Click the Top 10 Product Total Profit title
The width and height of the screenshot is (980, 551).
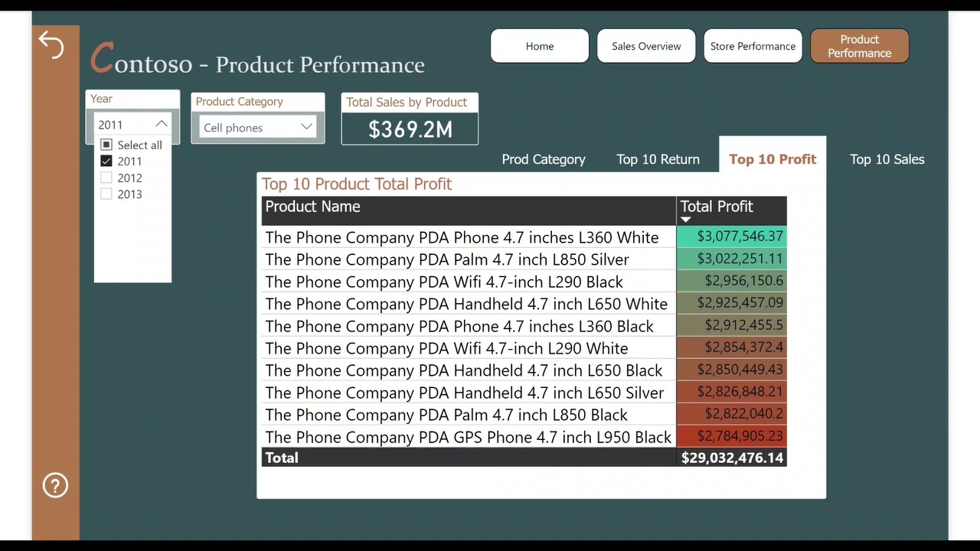point(357,184)
